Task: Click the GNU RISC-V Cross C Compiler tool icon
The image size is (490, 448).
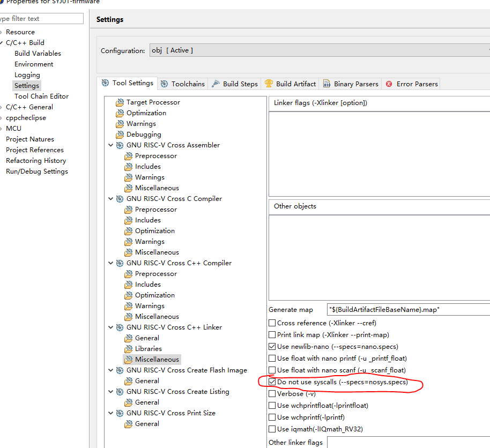Action: click(x=120, y=199)
